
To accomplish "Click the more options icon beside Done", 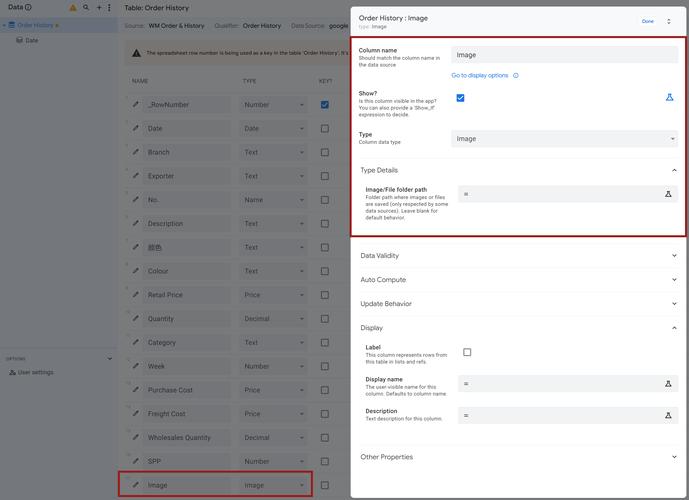I will point(669,21).
